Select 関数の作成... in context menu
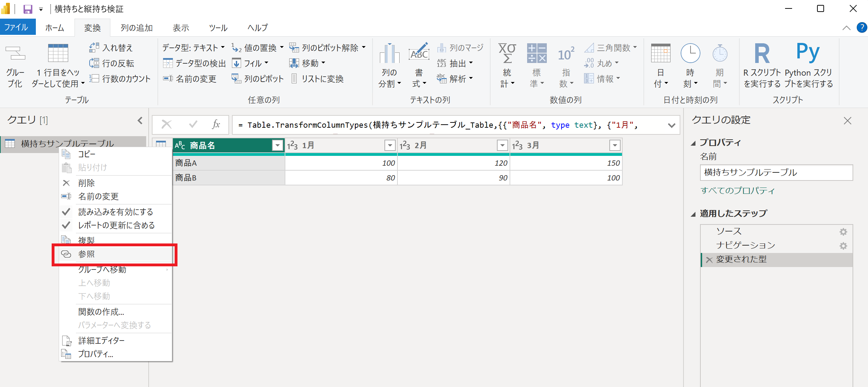The width and height of the screenshot is (868, 387). point(116,312)
